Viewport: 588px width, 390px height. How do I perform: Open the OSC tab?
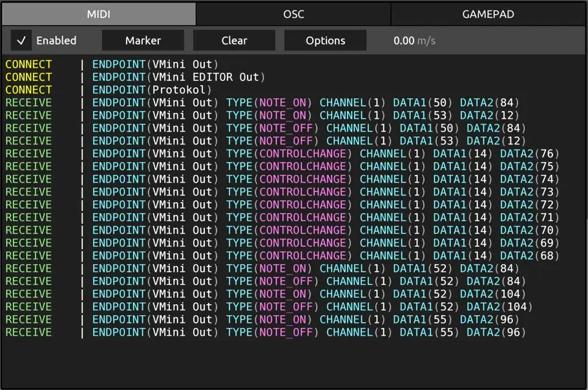293,14
